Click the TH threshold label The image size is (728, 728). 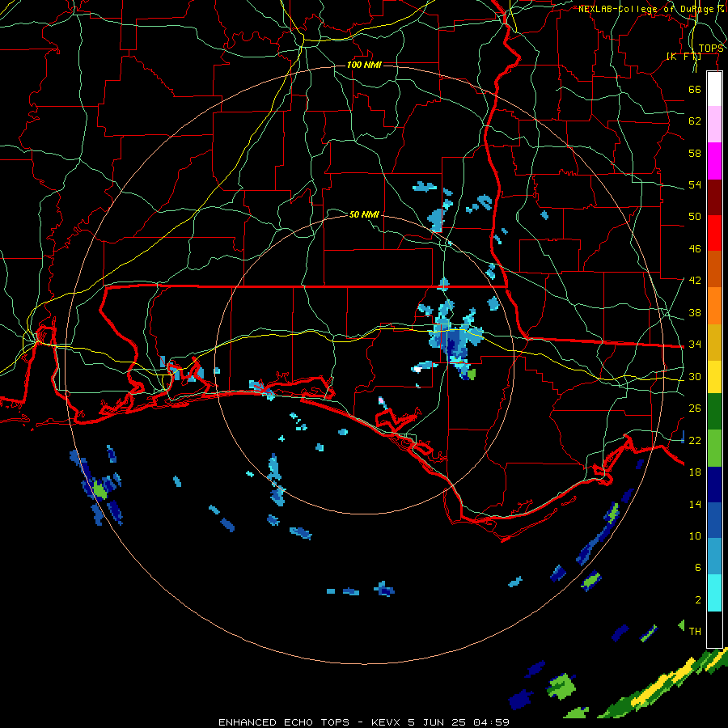tap(695, 631)
